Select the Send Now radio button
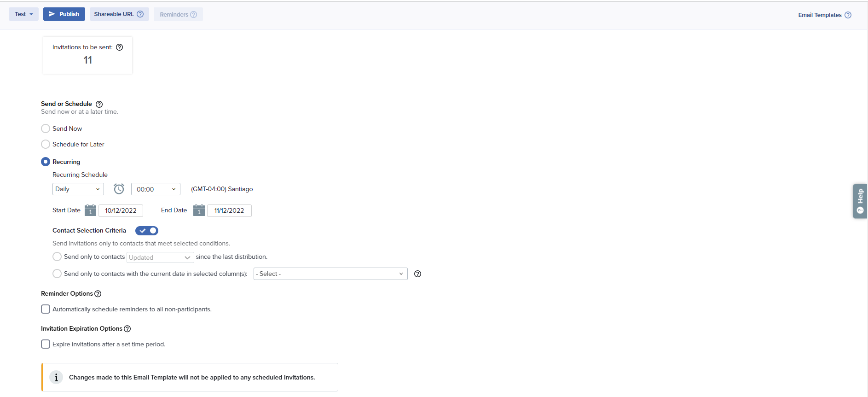Image resolution: width=868 pixels, height=397 pixels. 46,128
